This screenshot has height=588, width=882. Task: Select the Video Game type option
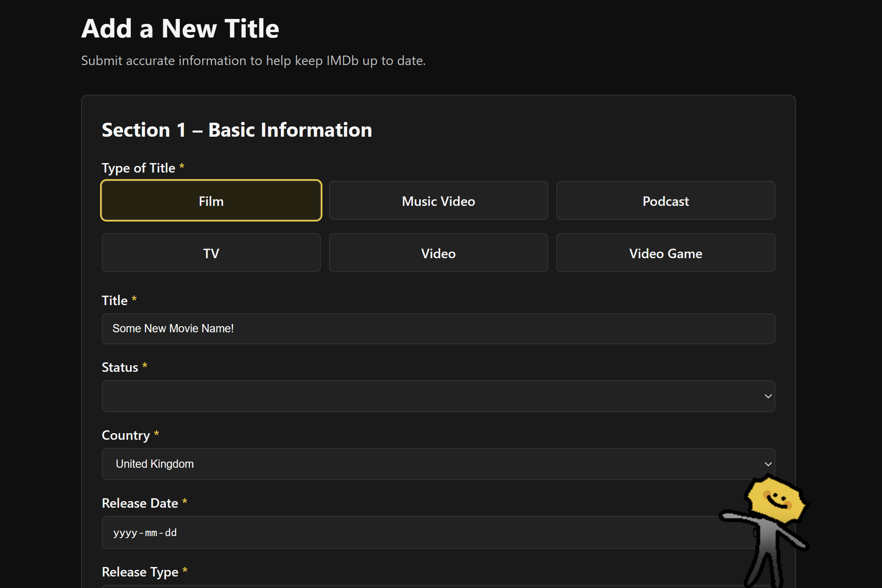665,253
